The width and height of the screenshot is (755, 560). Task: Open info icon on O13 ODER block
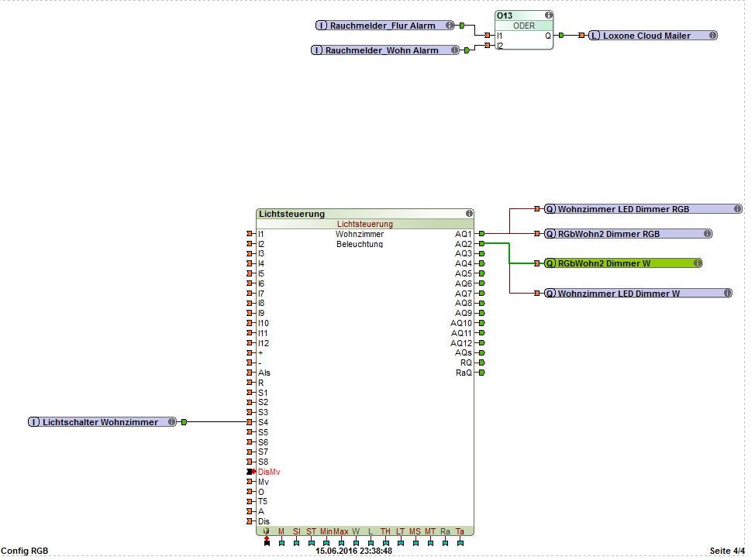(548, 15)
